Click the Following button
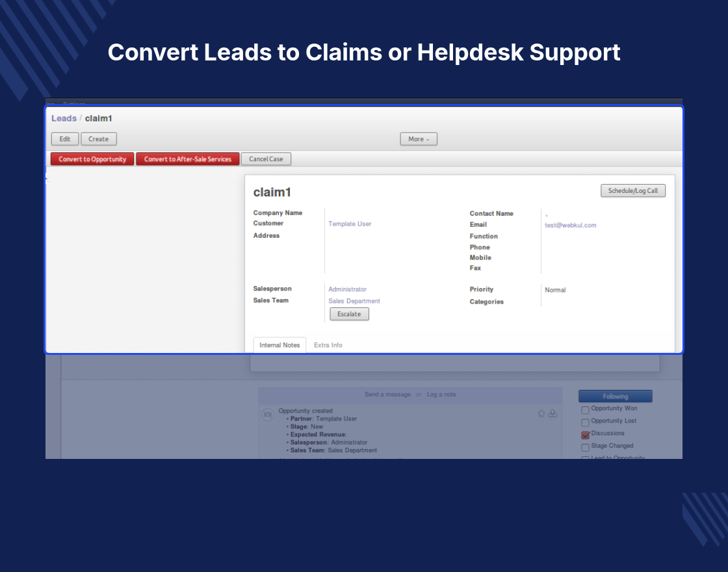Viewport: 728px width, 572px height. (615, 396)
